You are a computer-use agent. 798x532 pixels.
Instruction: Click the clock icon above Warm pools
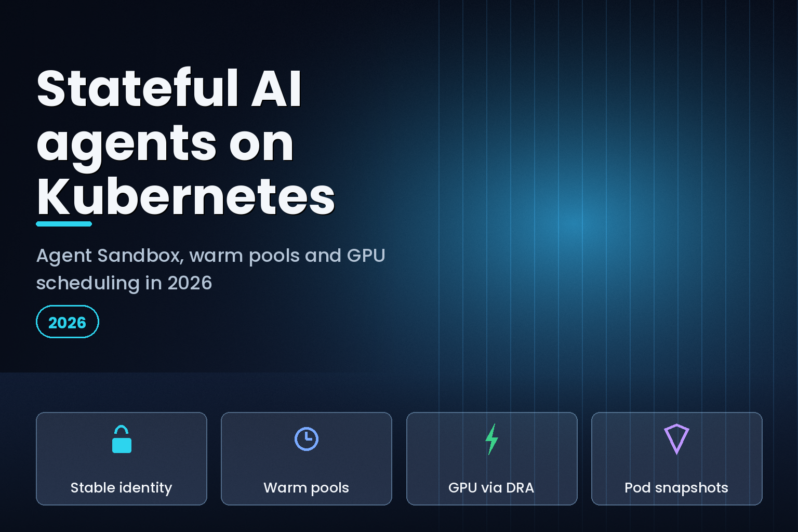tap(307, 439)
